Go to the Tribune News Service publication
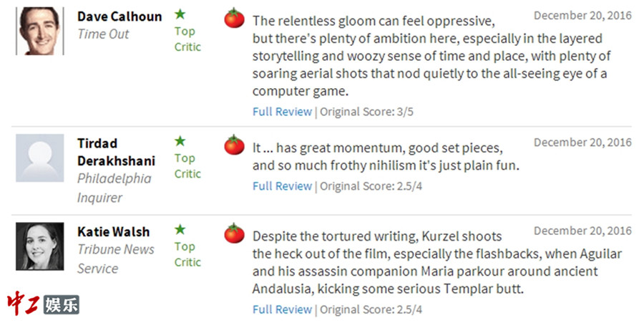The image size is (644, 323). click(x=115, y=259)
